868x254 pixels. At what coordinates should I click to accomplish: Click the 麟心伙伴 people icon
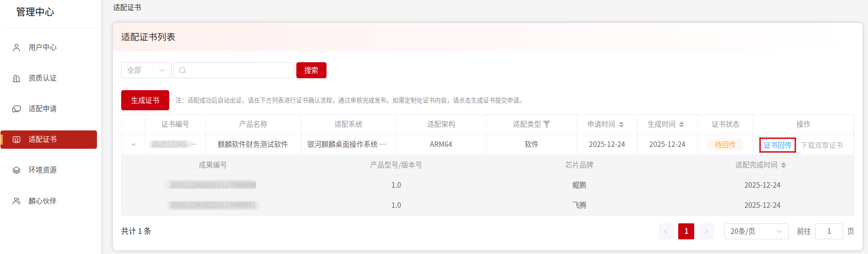(x=16, y=201)
